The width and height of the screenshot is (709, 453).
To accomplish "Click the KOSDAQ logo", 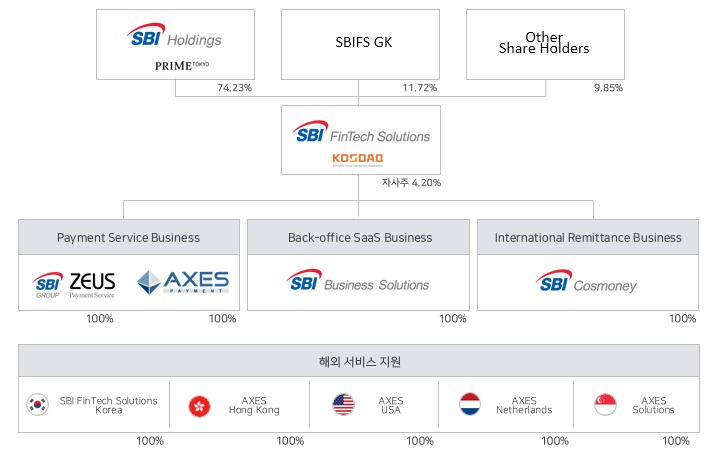I will pos(358,160).
